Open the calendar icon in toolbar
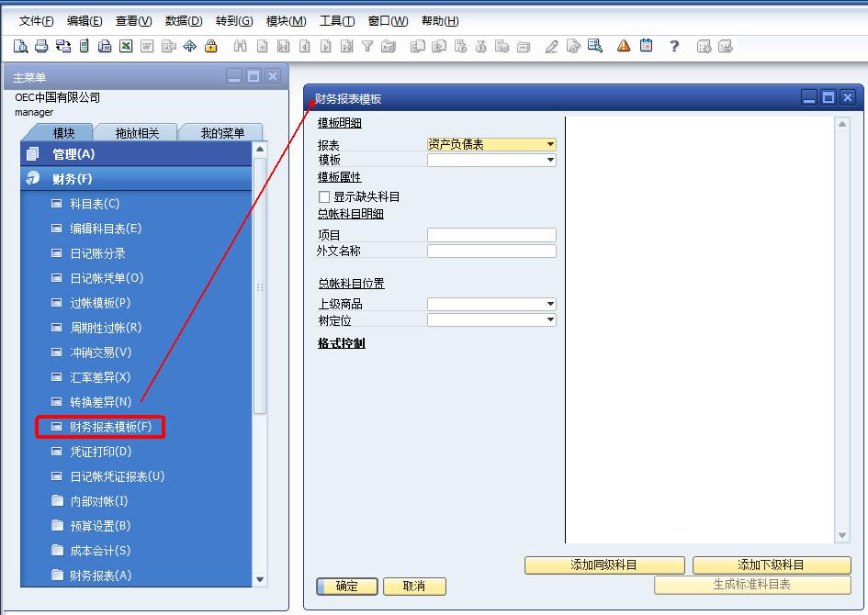 [x=647, y=46]
